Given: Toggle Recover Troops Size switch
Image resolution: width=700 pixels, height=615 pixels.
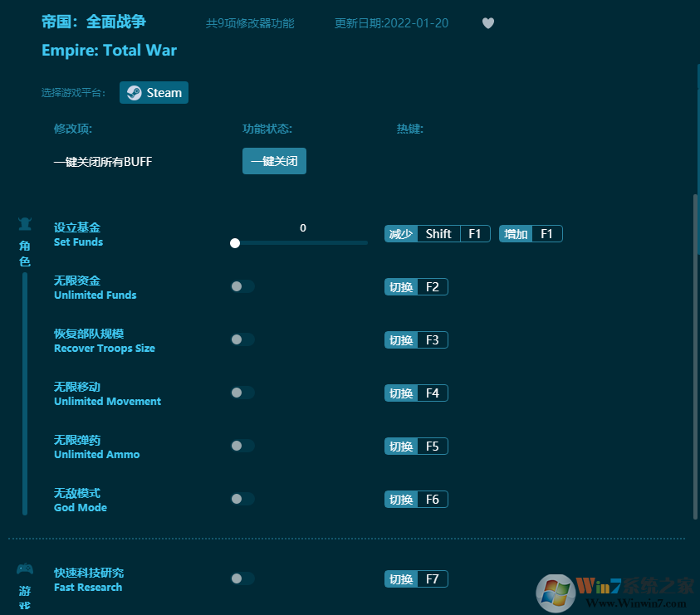Looking at the screenshot, I should [242, 339].
